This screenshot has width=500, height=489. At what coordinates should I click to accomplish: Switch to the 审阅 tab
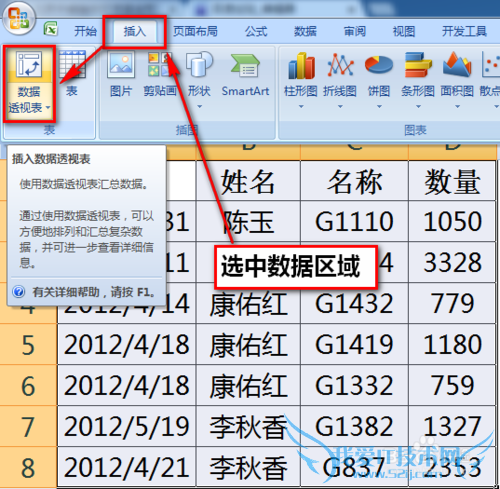click(355, 31)
